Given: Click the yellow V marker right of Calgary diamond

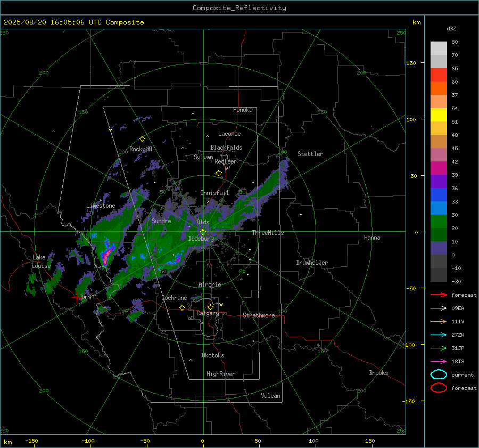Looking at the screenshot, I should point(221,305).
